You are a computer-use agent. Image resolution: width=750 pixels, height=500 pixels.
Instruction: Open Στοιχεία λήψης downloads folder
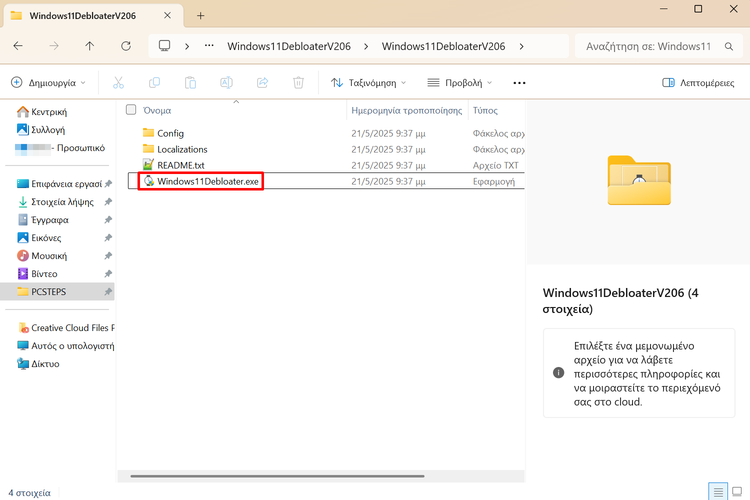coord(55,202)
